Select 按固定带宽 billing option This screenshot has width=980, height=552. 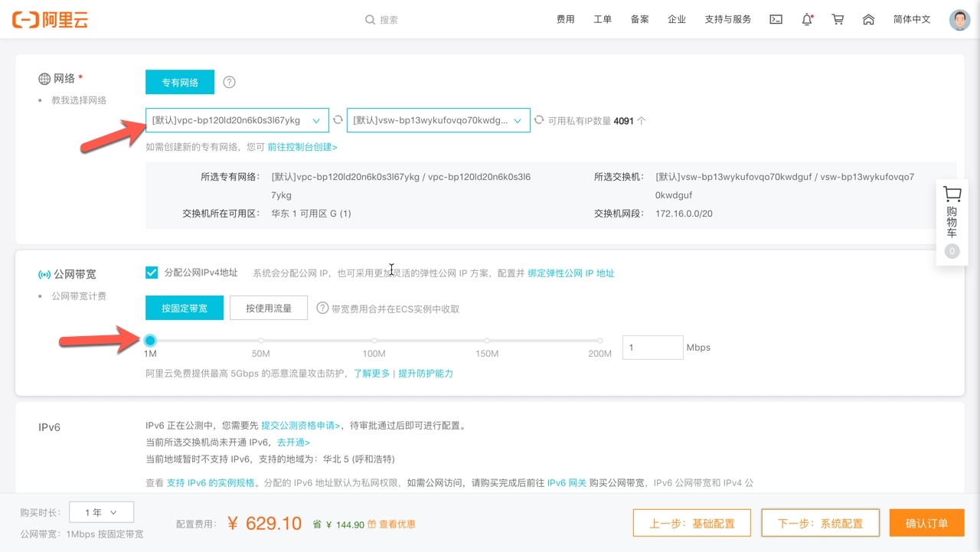pyautogui.click(x=185, y=309)
